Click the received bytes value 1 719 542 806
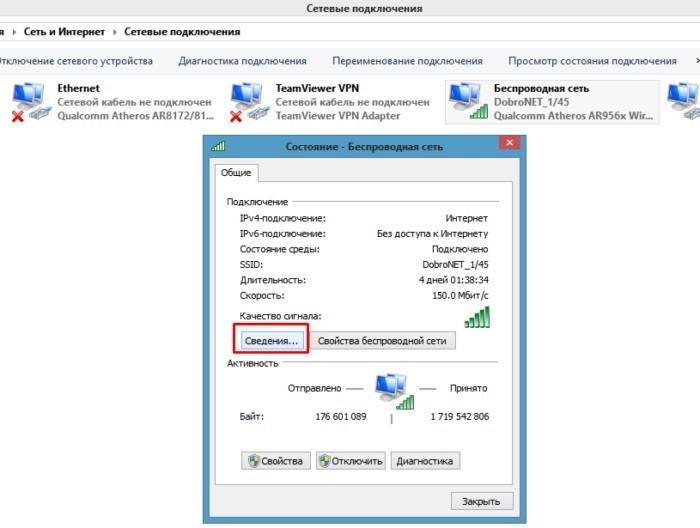The image size is (700, 528). coord(460,416)
